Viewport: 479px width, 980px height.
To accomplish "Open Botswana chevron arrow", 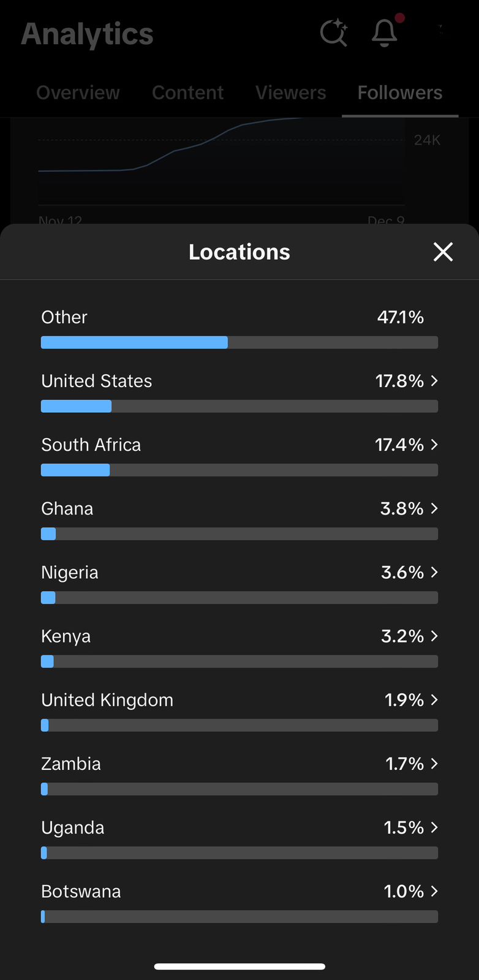I will pyautogui.click(x=434, y=891).
